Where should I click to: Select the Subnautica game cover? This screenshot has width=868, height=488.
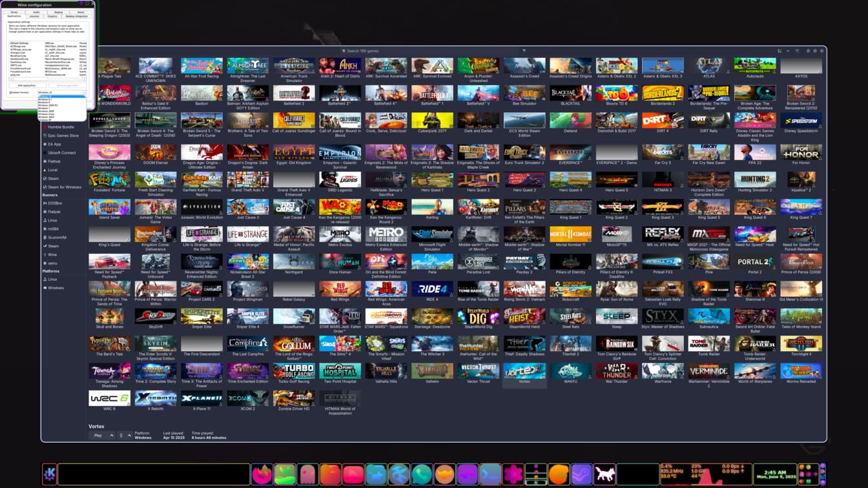pyautogui.click(x=708, y=316)
